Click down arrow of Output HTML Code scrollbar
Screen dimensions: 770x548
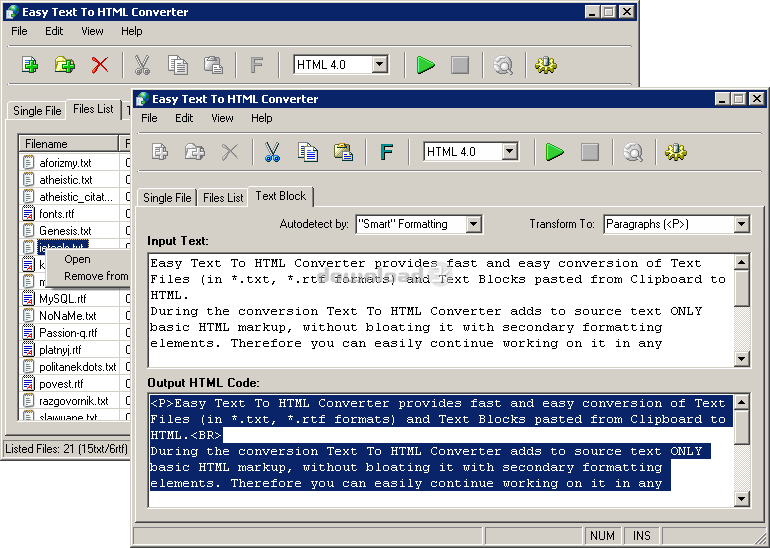(x=741, y=498)
